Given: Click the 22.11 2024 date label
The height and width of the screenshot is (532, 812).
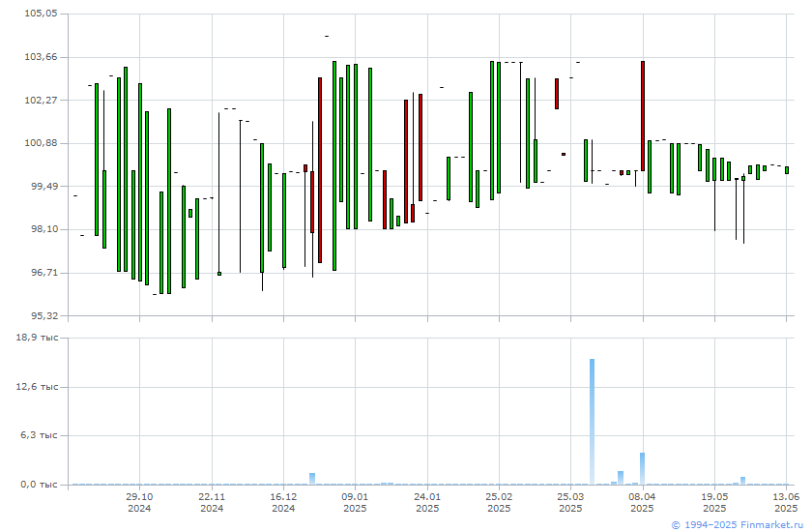Looking at the screenshot, I should coord(212,502).
